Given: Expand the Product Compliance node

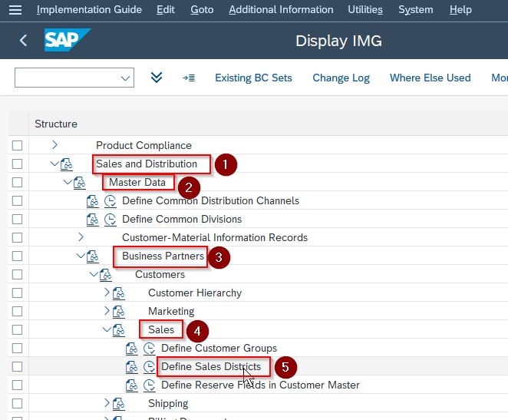Looking at the screenshot, I should [54, 145].
